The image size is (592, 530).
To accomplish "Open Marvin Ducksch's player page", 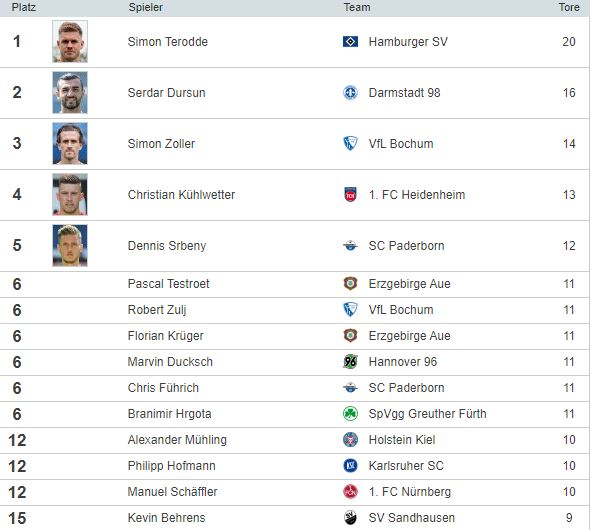I will tap(170, 362).
